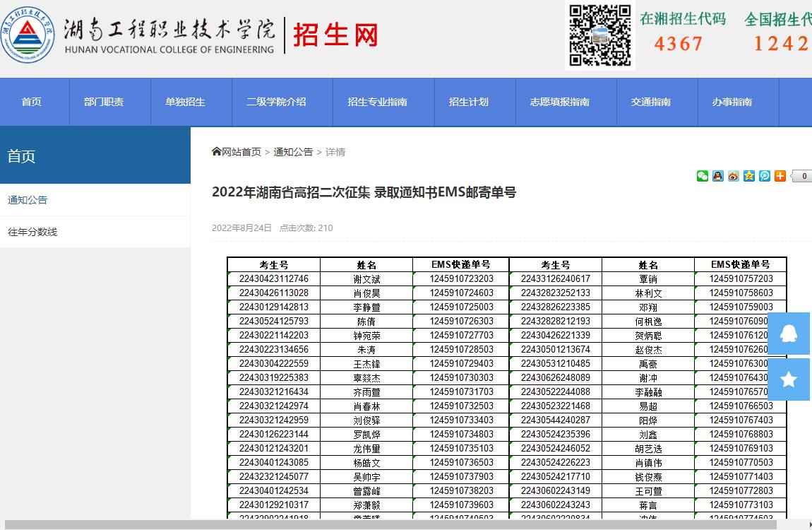The image size is (812, 530).
Task: Click the QR code image in header
Action: [x=599, y=35]
